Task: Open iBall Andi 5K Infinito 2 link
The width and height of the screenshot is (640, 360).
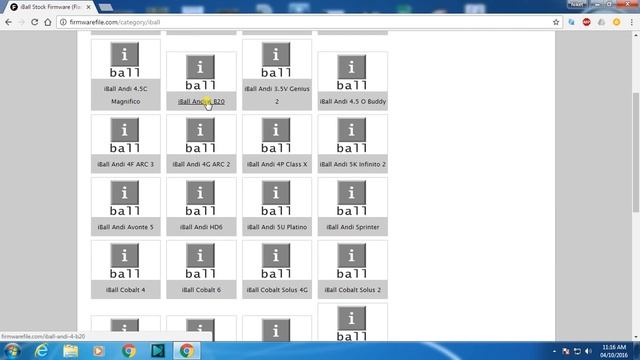Action: (353, 164)
